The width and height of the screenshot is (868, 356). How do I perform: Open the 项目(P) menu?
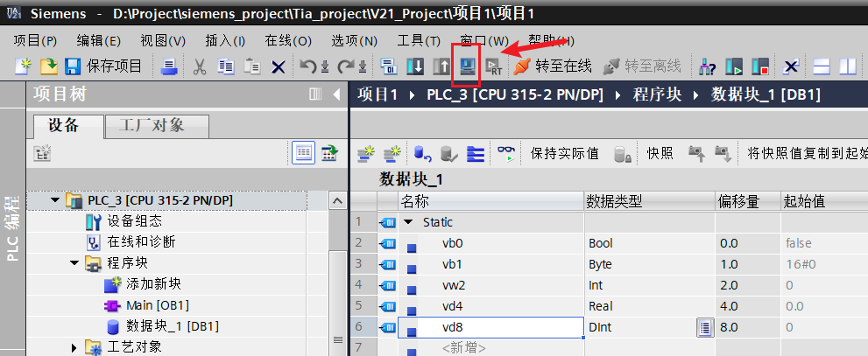click(x=35, y=41)
